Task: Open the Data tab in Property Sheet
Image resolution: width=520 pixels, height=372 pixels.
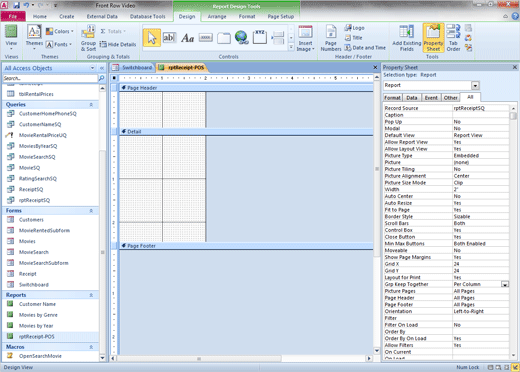Action: pyautogui.click(x=412, y=98)
